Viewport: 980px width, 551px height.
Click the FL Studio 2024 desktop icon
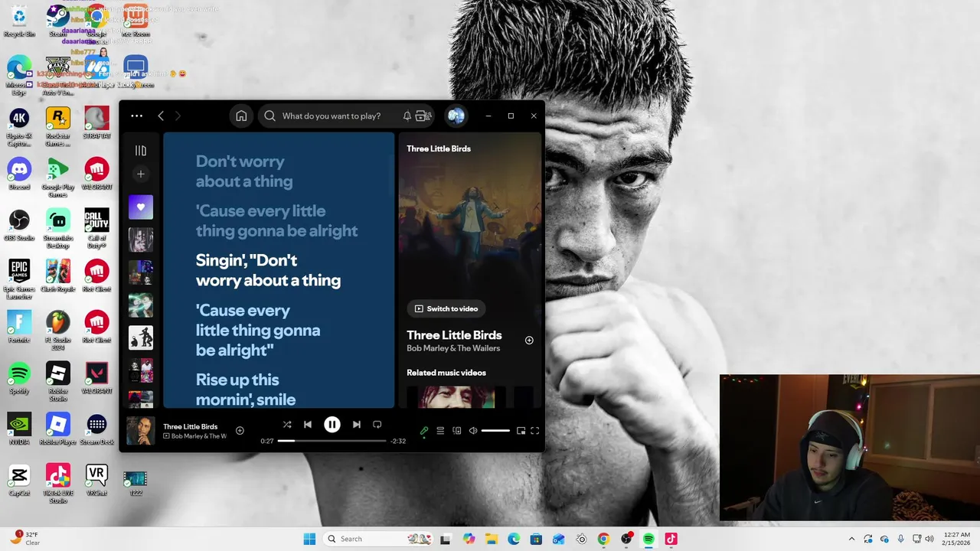pos(57,331)
